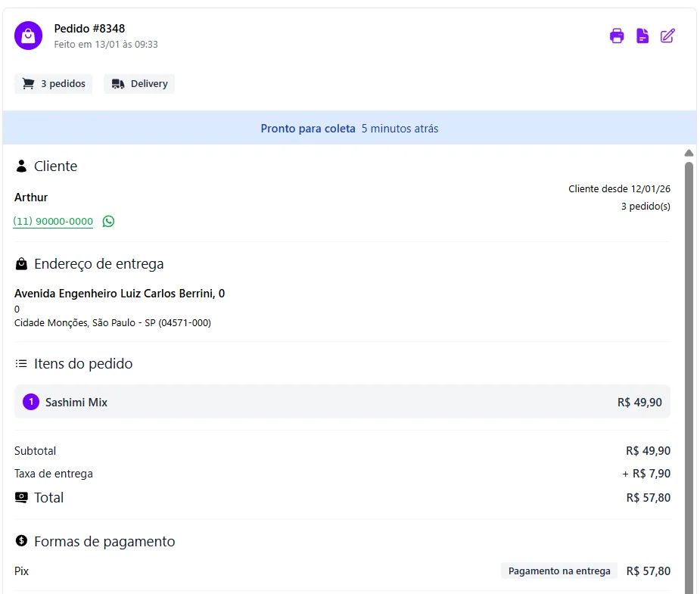Viewport: 700px width, 594px height.
Task: Click the Total heading label
Action: click(48, 498)
